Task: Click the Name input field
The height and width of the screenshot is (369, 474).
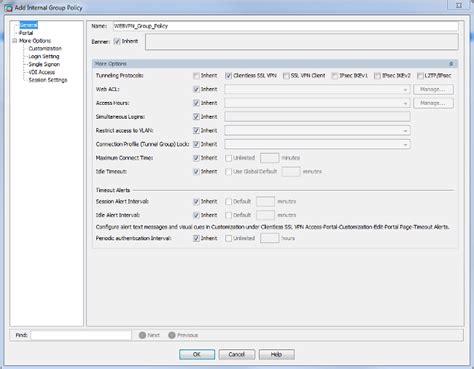Action: pyautogui.click(x=286, y=26)
